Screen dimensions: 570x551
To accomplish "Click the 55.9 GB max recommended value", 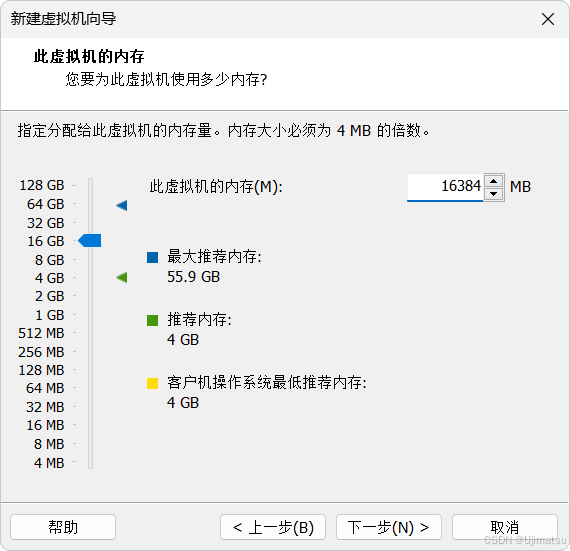I will (193, 277).
